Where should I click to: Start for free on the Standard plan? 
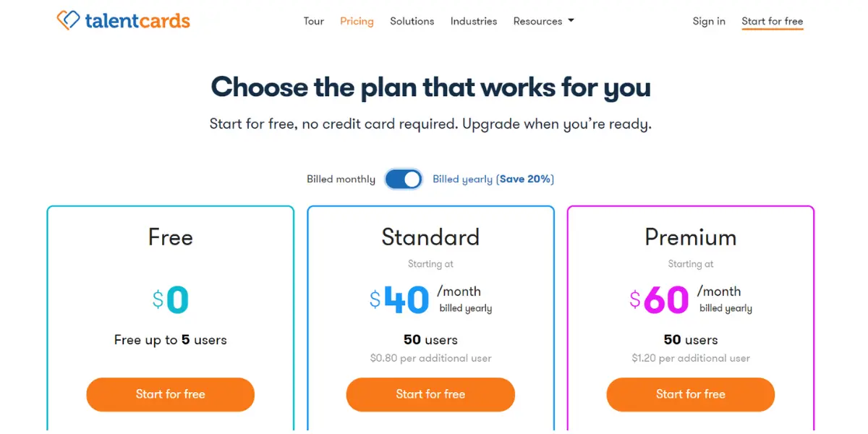[x=430, y=394]
